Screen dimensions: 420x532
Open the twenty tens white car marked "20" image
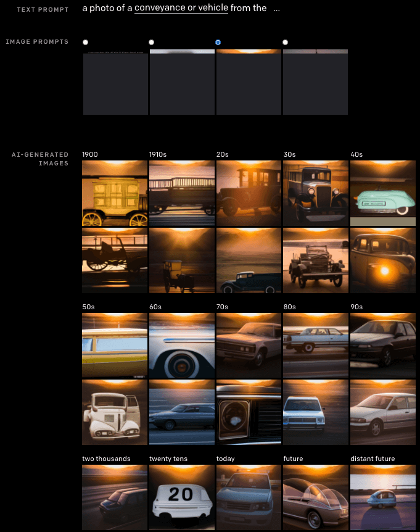(x=182, y=497)
